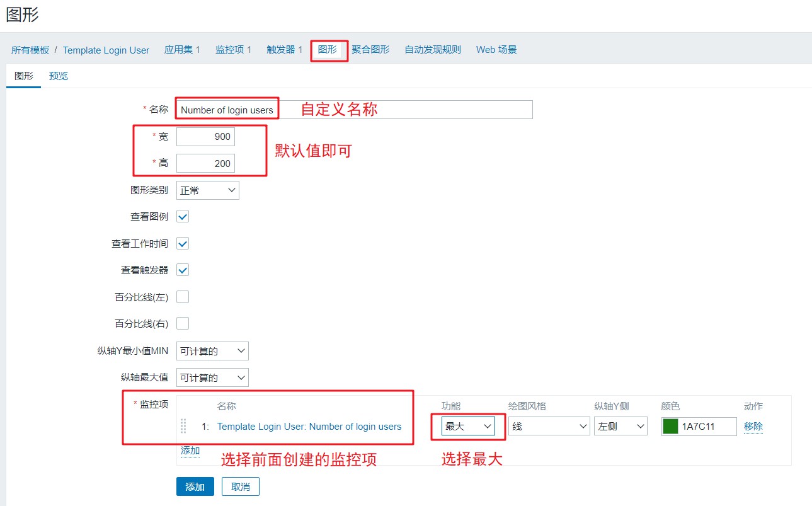Click the green 1A7C11 color swatch
Image resolution: width=812 pixels, height=506 pixels.
pyautogui.click(x=670, y=427)
